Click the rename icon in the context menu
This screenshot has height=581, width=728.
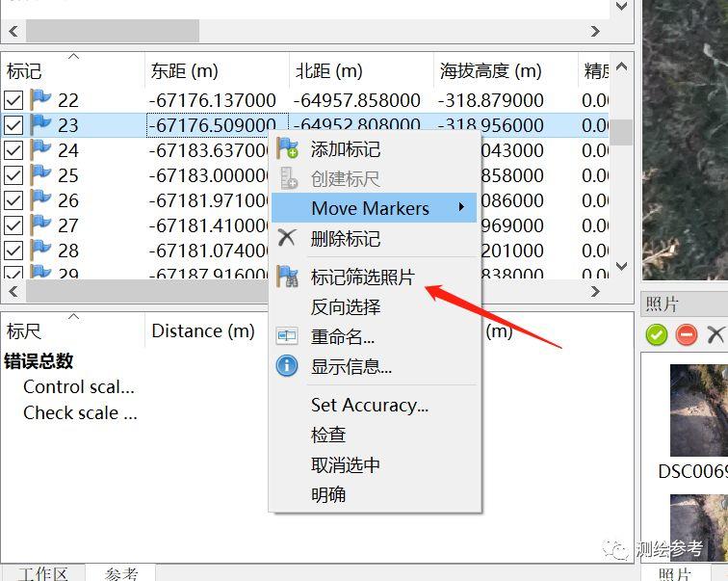pos(287,335)
